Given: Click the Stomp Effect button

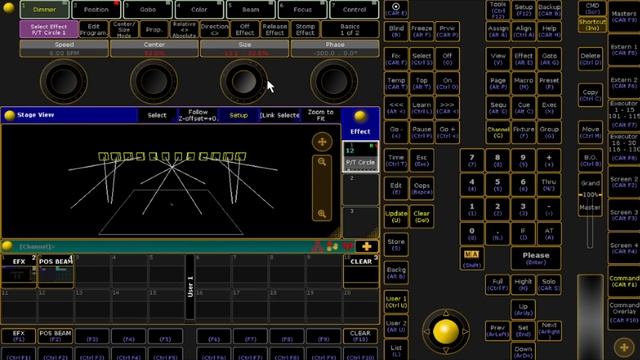Looking at the screenshot, I should click(x=305, y=29).
